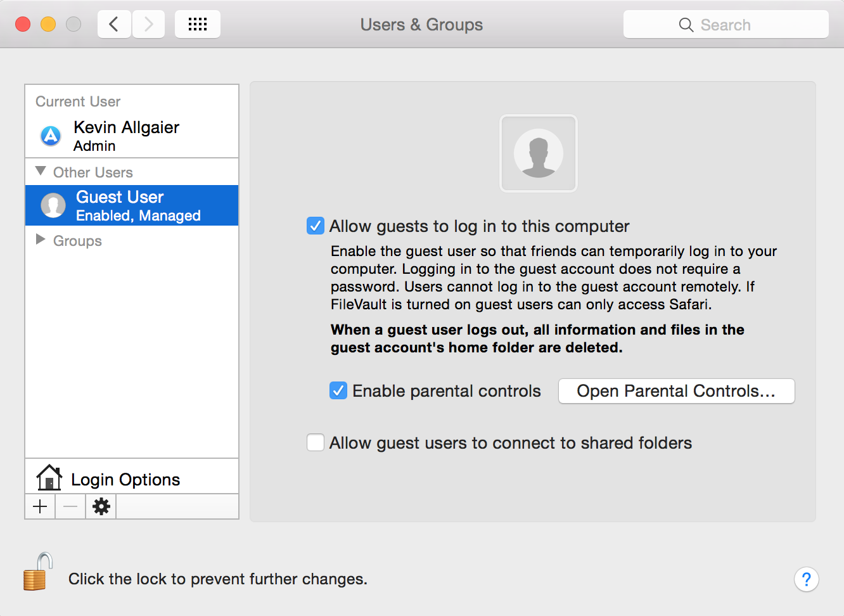Select Guest User in the sidebar
The image size is (844, 616).
[132, 205]
